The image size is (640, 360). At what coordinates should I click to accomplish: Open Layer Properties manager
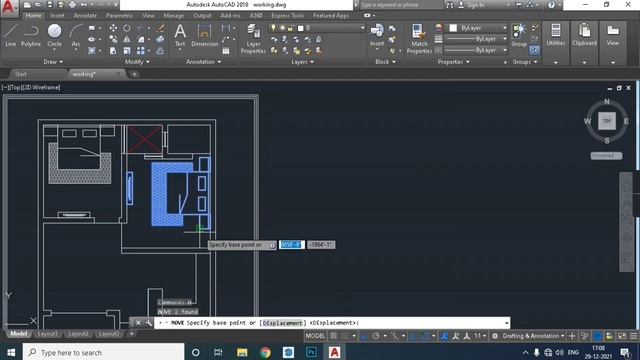pos(253,39)
